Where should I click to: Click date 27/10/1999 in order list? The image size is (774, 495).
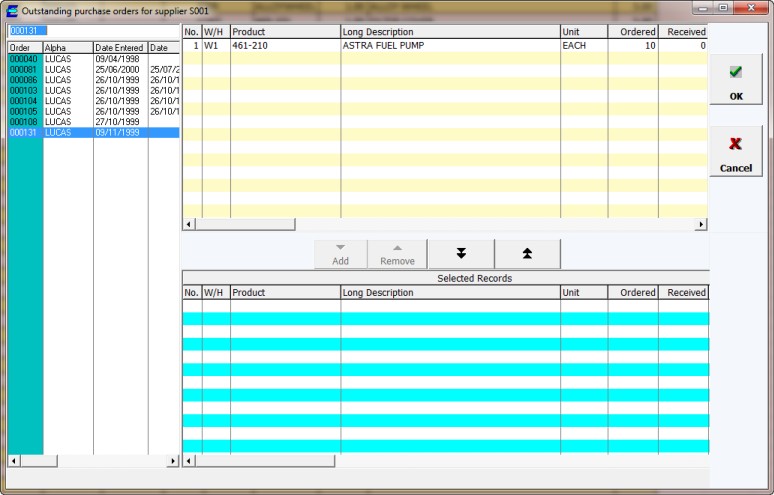point(117,122)
